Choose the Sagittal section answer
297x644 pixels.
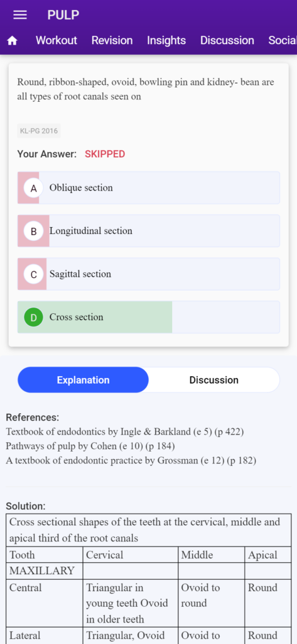point(148,274)
